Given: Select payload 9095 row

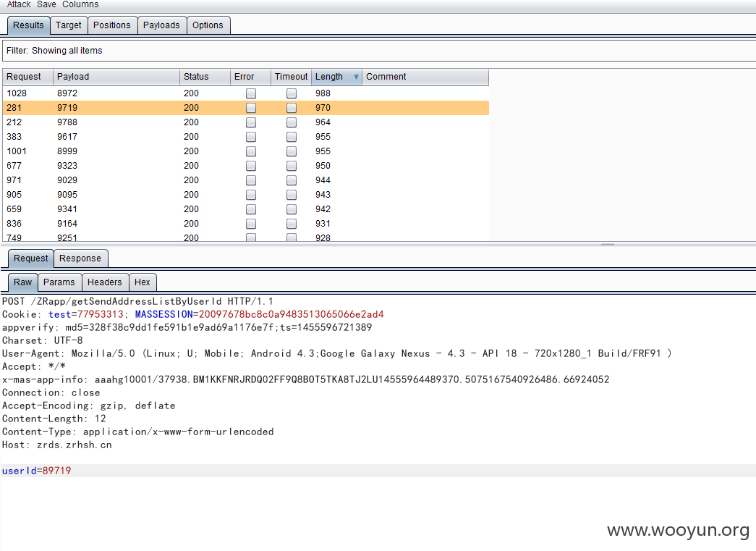Looking at the screenshot, I should (x=246, y=195).
